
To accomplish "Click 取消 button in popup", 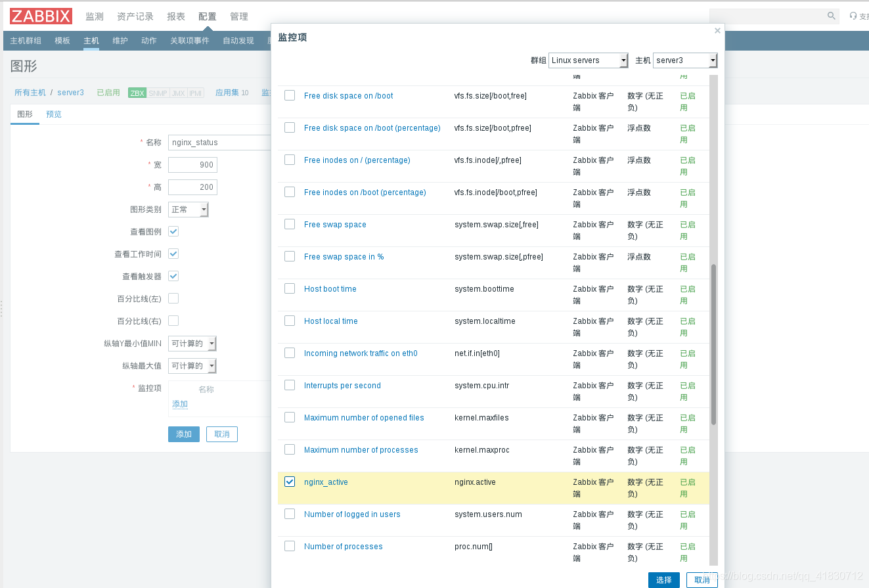I will coord(702,580).
